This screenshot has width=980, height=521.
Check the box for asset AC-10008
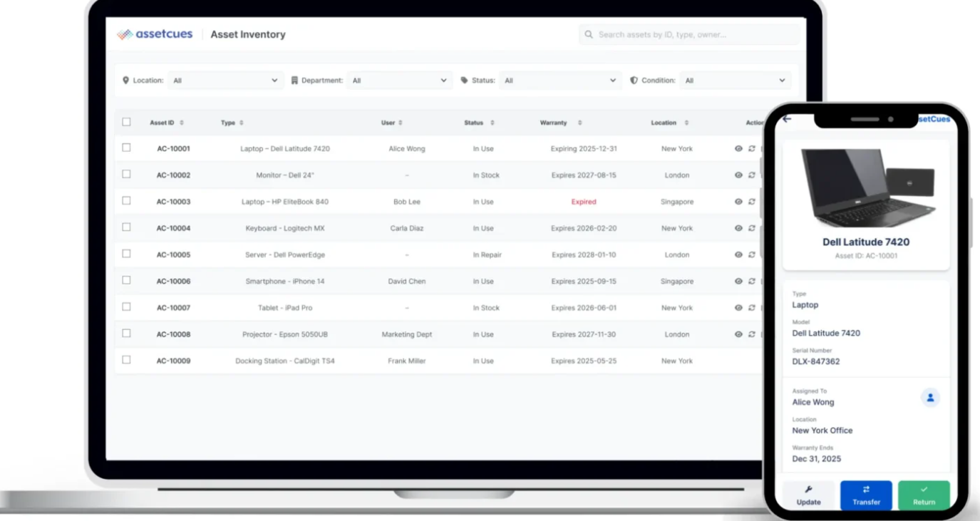point(126,333)
